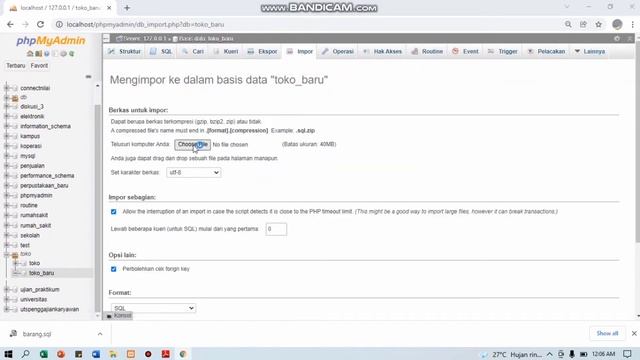Select perpustakaan_baru database in tree
This screenshot has height=360, width=640.
click(x=44, y=185)
